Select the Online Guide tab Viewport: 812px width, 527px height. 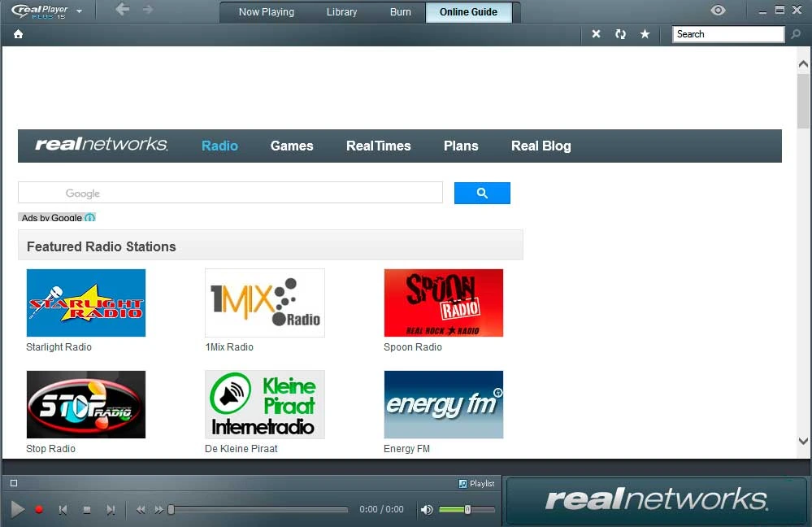click(469, 12)
